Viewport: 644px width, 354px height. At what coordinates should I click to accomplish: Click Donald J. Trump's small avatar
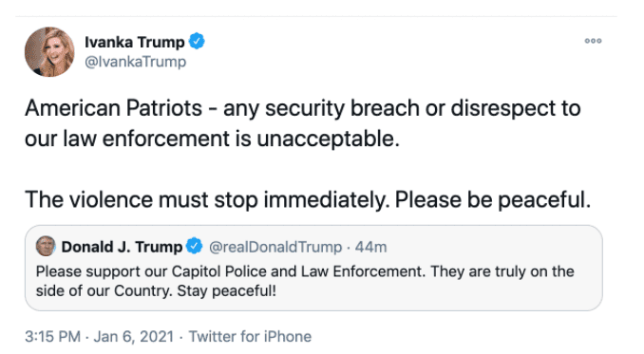coord(46,246)
